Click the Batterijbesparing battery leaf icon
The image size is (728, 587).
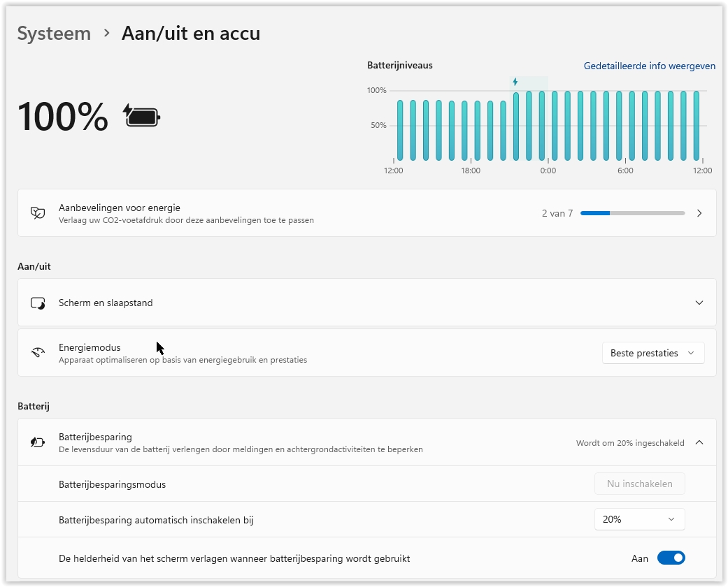click(38, 442)
